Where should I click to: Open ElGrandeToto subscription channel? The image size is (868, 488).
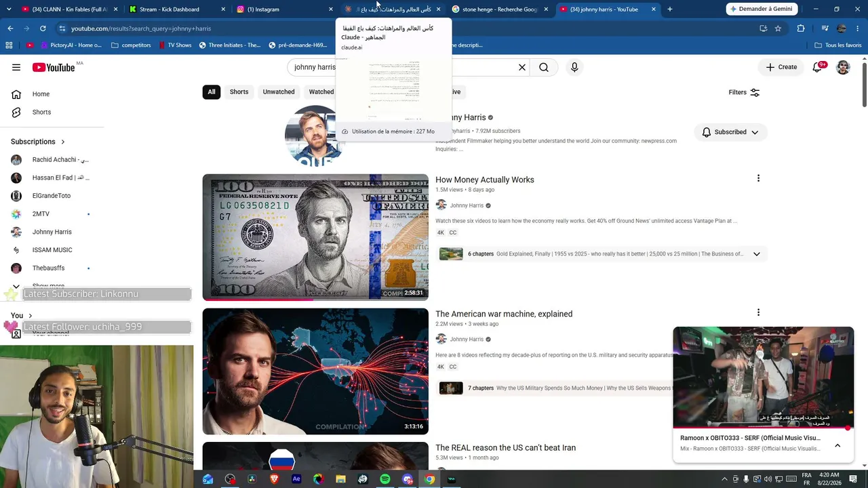[52, 196]
